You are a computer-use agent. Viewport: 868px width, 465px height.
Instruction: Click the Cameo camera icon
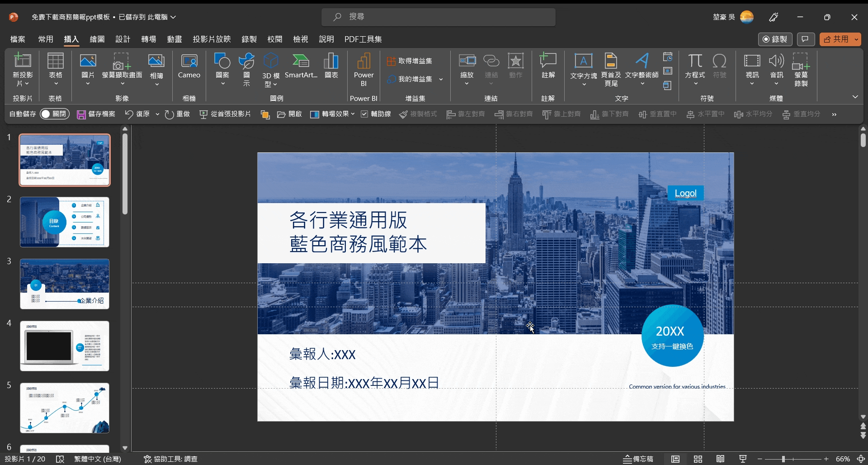click(189, 61)
